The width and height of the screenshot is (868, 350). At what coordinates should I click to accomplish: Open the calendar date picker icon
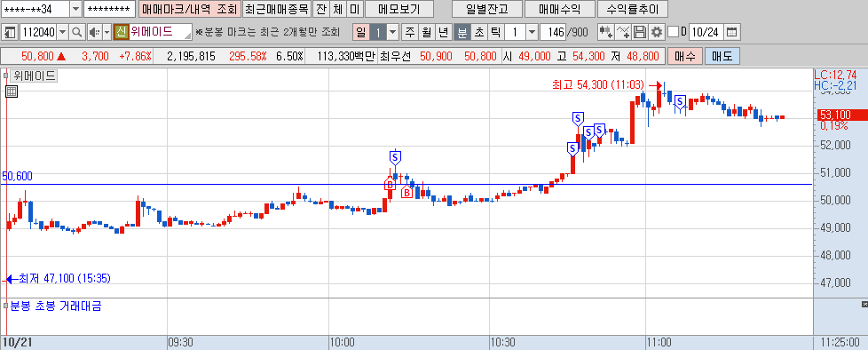pos(732,32)
